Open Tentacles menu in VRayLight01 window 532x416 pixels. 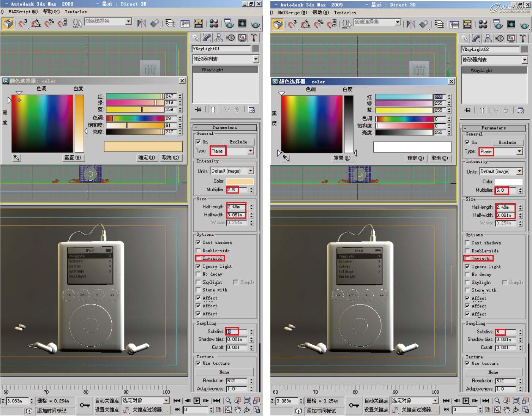76,12
